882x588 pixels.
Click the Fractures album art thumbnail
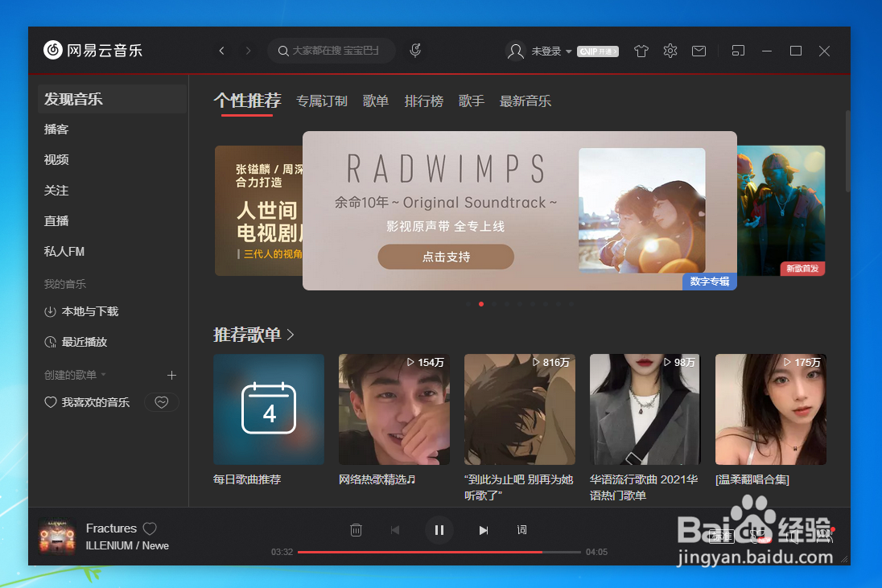[x=57, y=537]
